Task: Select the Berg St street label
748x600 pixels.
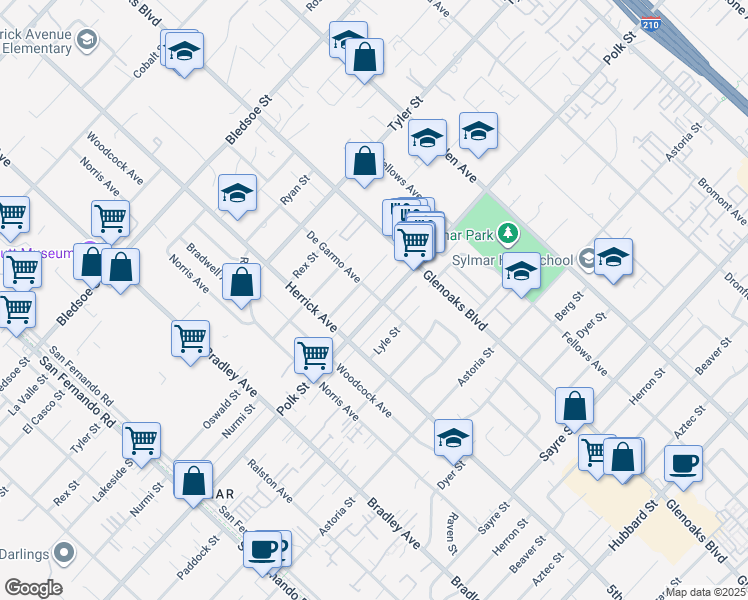Action: click(x=570, y=306)
